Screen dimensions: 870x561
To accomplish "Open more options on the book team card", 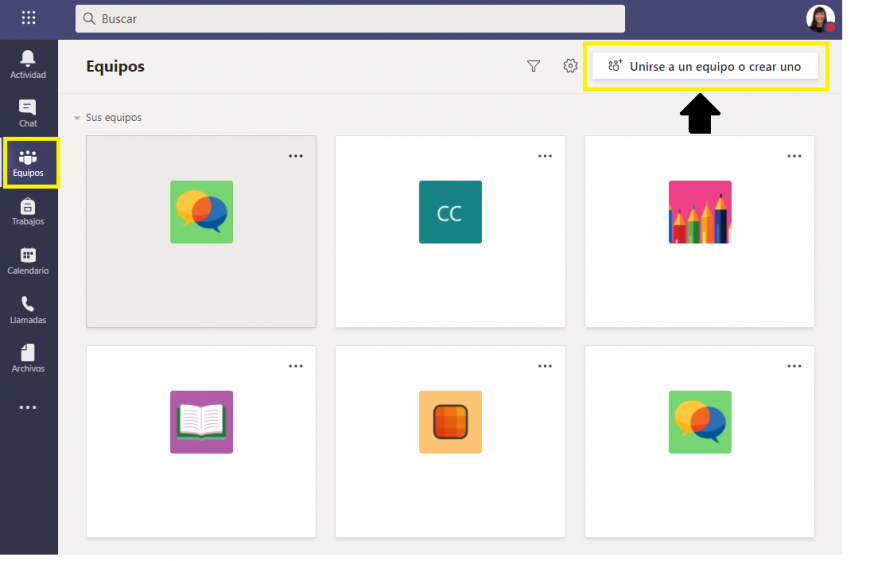I will click(x=296, y=366).
